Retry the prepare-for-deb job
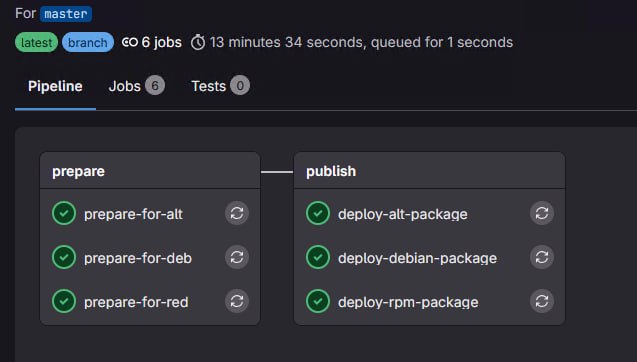 click(237, 257)
